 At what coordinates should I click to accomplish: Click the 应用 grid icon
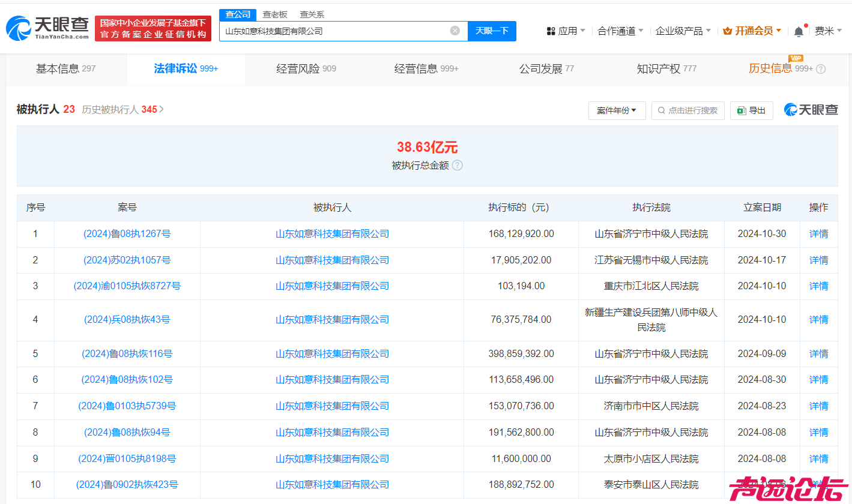click(x=551, y=31)
